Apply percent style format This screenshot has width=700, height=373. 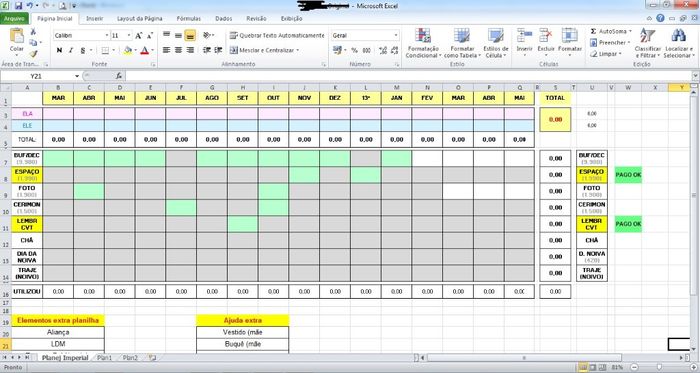click(354, 50)
